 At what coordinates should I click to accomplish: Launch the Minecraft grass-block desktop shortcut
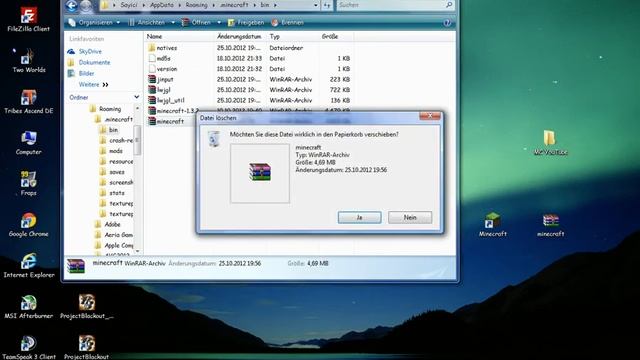coord(493,224)
